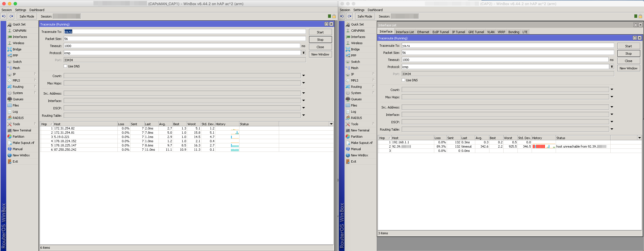The width and height of the screenshot is (644, 251).
Task: Switch to the LTE tab in Interface List
Action: (525, 32)
